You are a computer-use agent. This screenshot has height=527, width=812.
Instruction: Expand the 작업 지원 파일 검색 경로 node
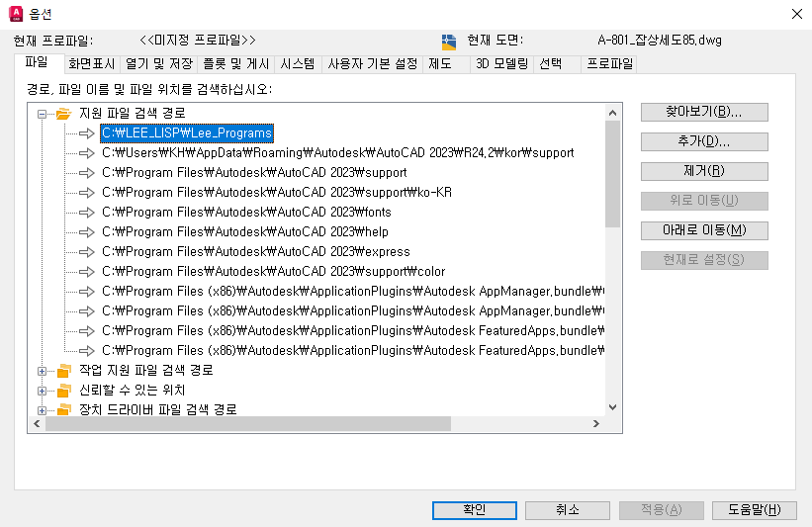point(42,371)
